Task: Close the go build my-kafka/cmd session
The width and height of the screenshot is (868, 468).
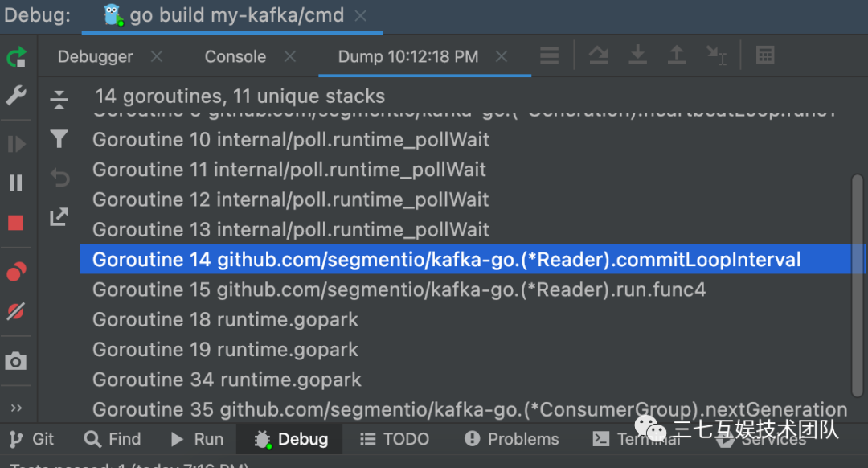Action: tap(361, 16)
